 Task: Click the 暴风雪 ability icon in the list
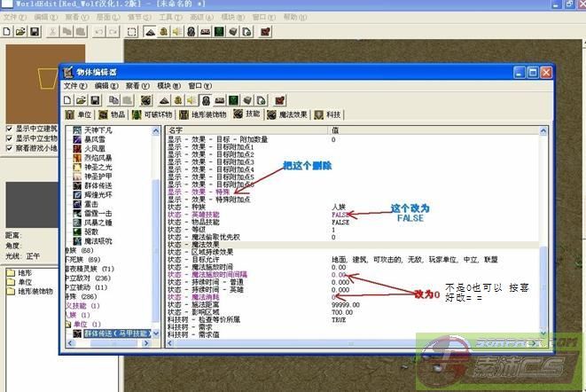point(76,139)
